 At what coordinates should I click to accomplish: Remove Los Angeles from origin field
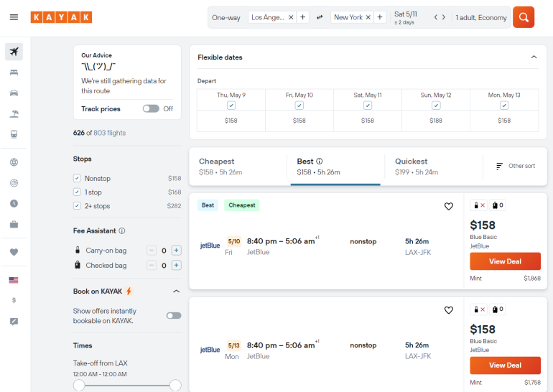click(x=291, y=17)
